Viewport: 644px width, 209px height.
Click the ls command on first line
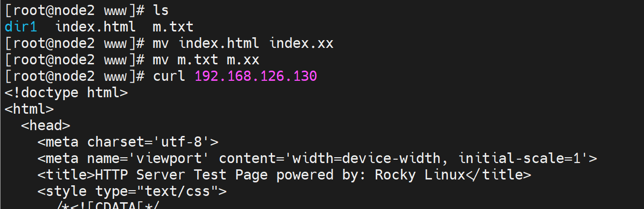(161, 10)
